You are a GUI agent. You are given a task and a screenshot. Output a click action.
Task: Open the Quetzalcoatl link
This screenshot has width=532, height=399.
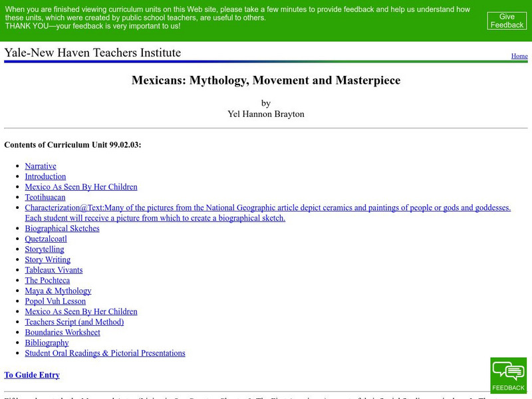coord(46,239)
